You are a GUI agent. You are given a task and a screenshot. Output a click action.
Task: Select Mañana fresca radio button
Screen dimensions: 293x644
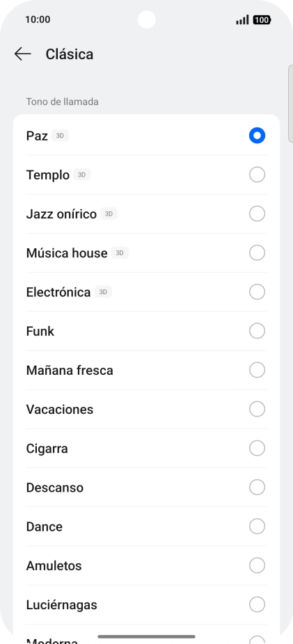(x=258, y=370)
